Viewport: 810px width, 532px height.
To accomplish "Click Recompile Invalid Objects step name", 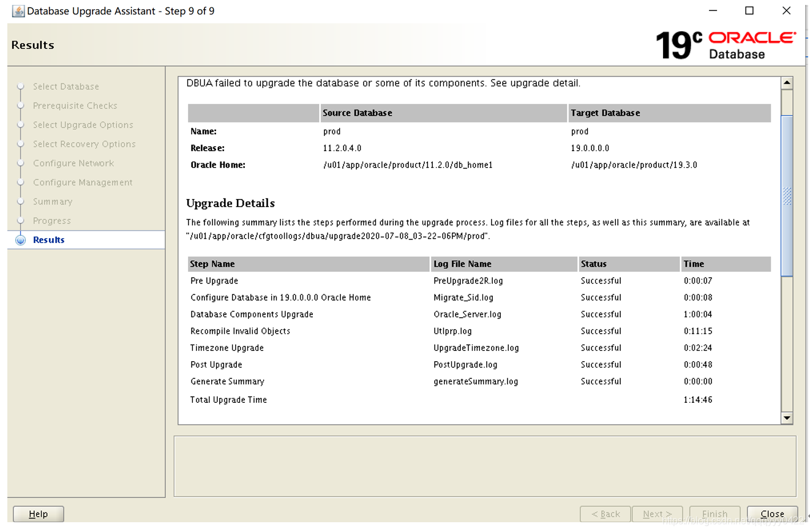I will [240, 331].
